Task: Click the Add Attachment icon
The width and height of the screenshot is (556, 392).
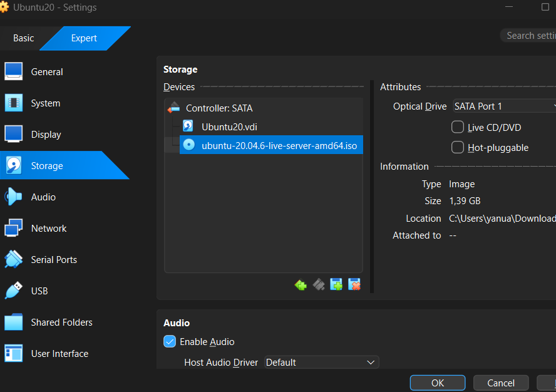Action: (x=336, y=284)
